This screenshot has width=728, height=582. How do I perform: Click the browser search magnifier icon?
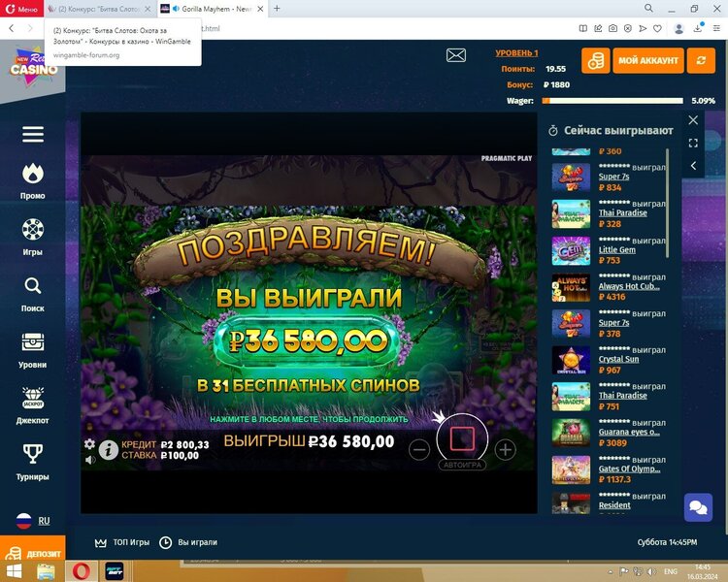pyautogui.click(x=649, y=9)
